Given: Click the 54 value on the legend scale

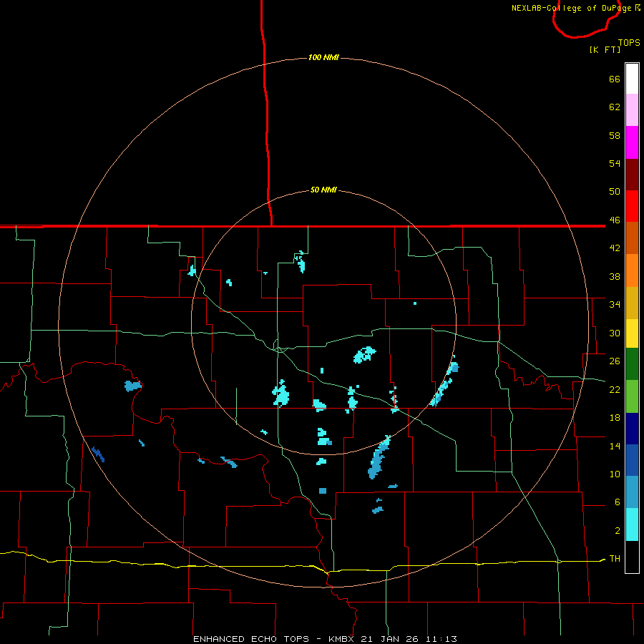Looking at the screenshot, I should coord(615,163).
